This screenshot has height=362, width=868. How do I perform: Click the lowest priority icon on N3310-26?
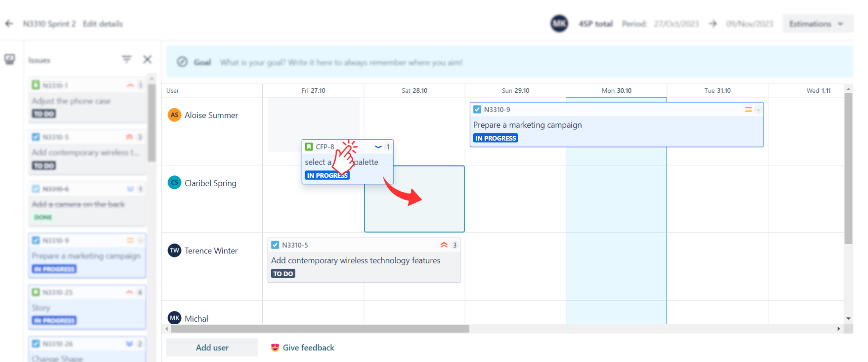pyautogui.click(x=130, y=344)
